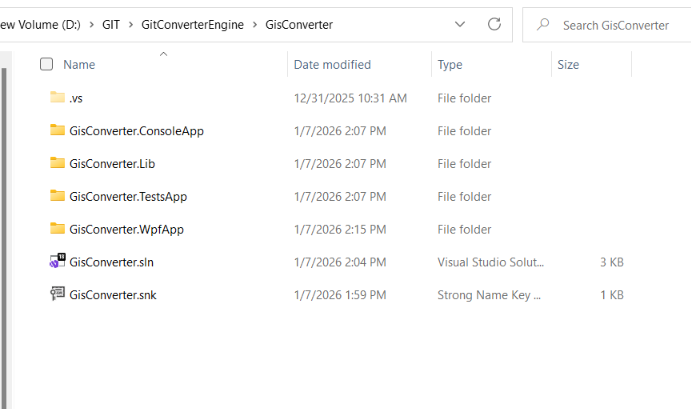This screenshot has width=691, height=409.
Task: Click the Visual Studio Solut... type cell
Action: 490,262
